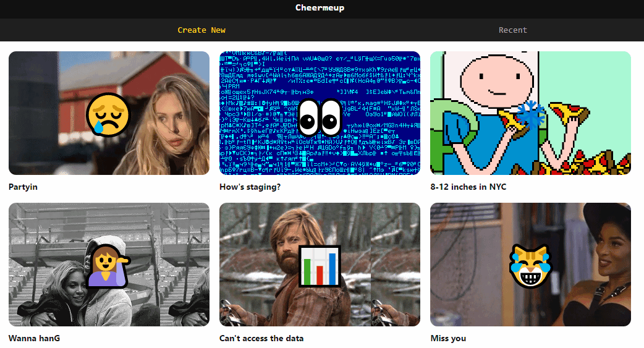
Task: Open the Can't access the data thumbnail
Action: click(x=320, y=265)
